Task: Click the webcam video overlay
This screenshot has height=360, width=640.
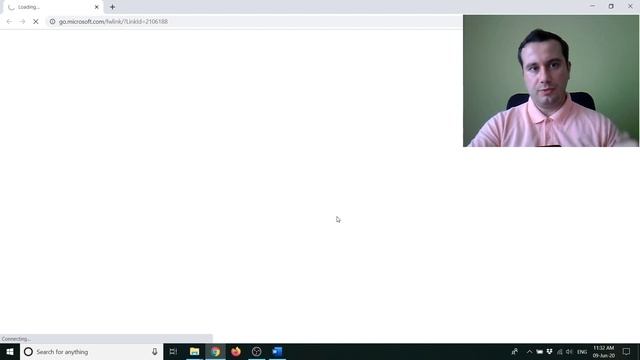Action: 551,81
